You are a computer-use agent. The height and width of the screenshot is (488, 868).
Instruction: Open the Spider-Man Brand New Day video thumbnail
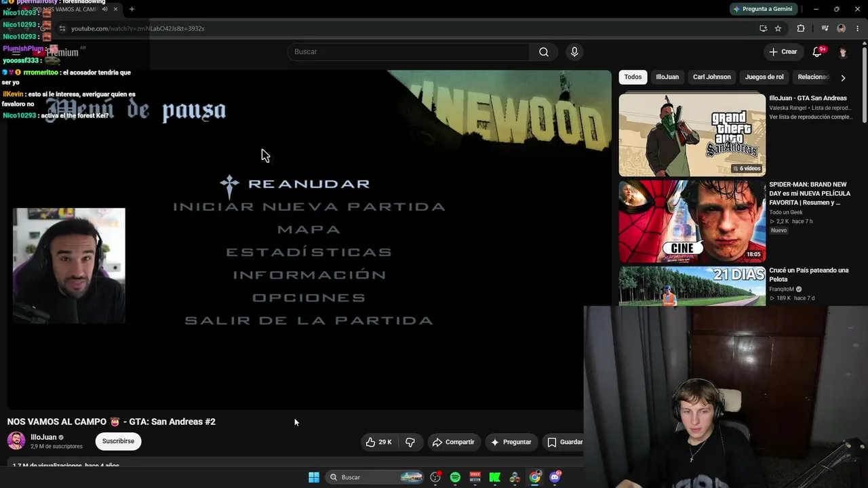coord(692,221)
